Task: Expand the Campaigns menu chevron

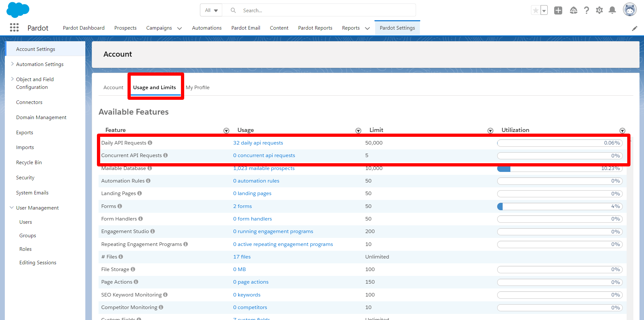Action: (180, 28)
